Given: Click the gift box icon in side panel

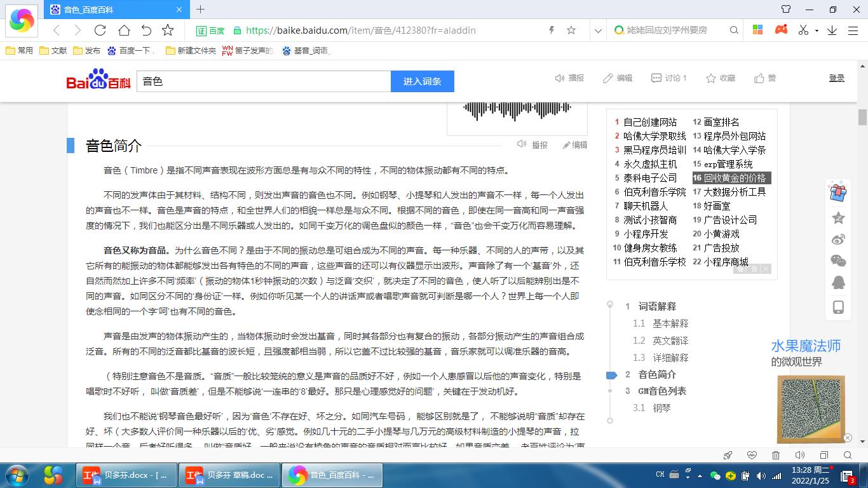Looking at the screenshot, I should 838,191.
